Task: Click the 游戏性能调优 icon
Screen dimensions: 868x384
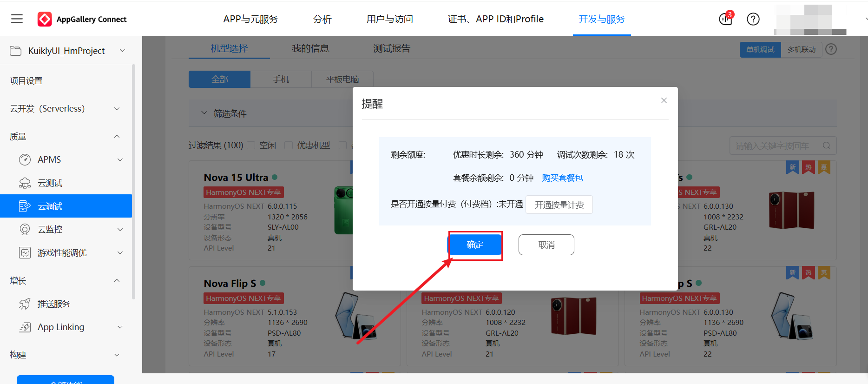Action: pos(25,252)
